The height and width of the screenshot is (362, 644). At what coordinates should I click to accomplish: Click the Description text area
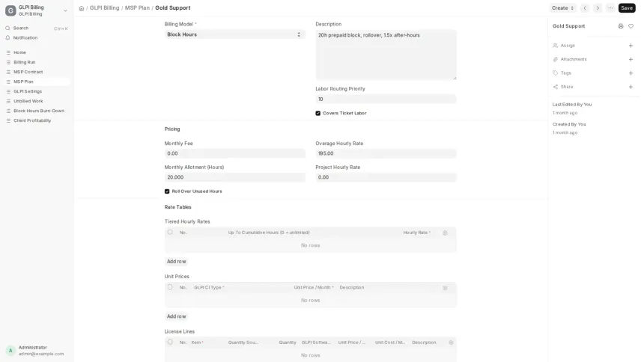pyautogui.click(x=386, y=55)
